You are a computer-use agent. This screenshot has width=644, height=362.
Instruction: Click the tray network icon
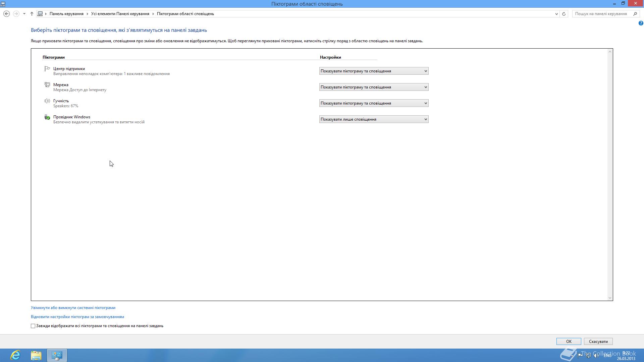pos(588,355)
